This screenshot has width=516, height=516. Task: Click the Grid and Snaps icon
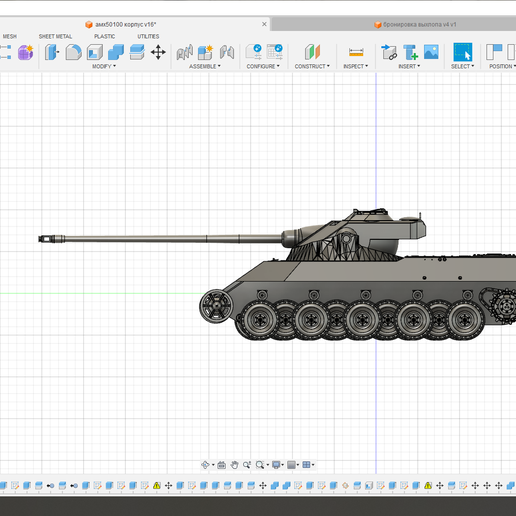pos(291,465)
